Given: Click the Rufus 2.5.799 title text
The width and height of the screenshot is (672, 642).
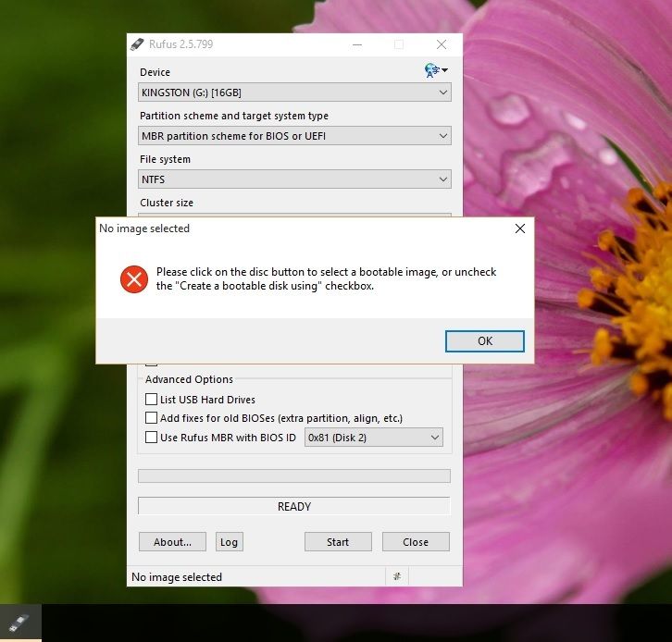Looking at the screenshot, I should pyautogui.click(x=180, y=44).
